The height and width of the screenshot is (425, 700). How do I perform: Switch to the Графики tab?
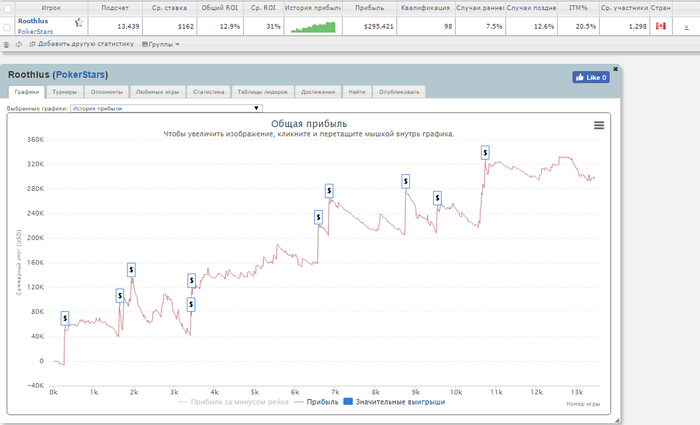click(x=27, y=92)
